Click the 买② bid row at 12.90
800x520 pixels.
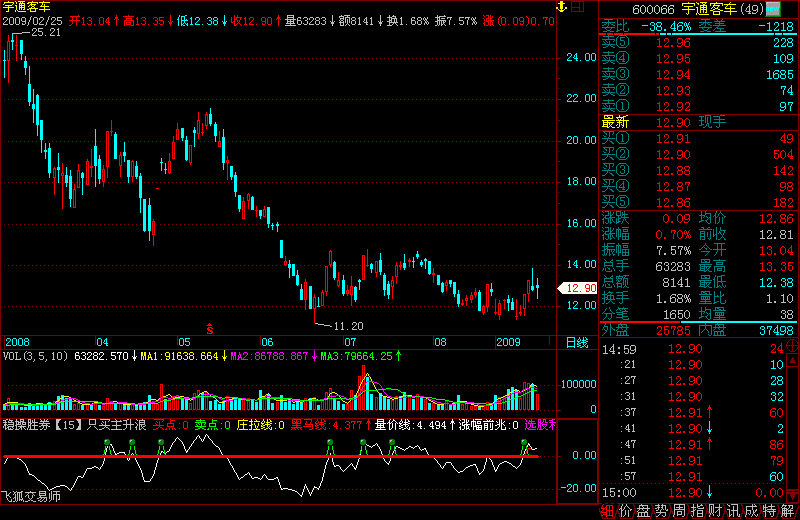click(697, 154)
